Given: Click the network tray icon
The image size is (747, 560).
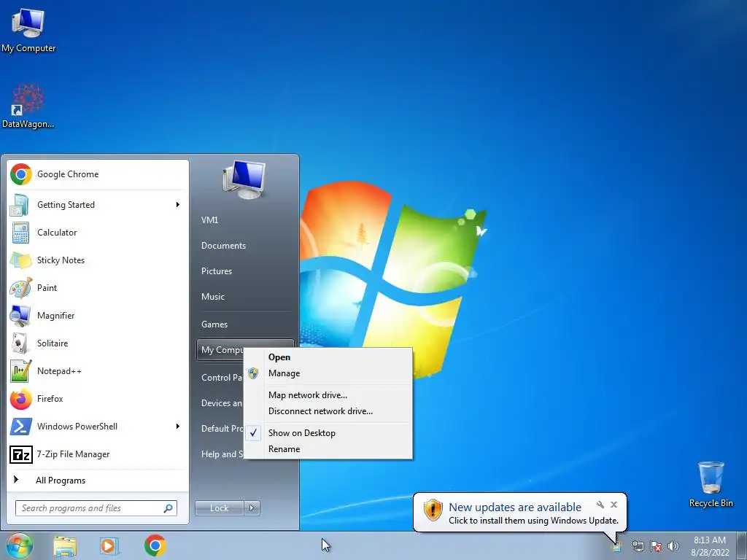Looking at the screenshot, I should 638,546.
